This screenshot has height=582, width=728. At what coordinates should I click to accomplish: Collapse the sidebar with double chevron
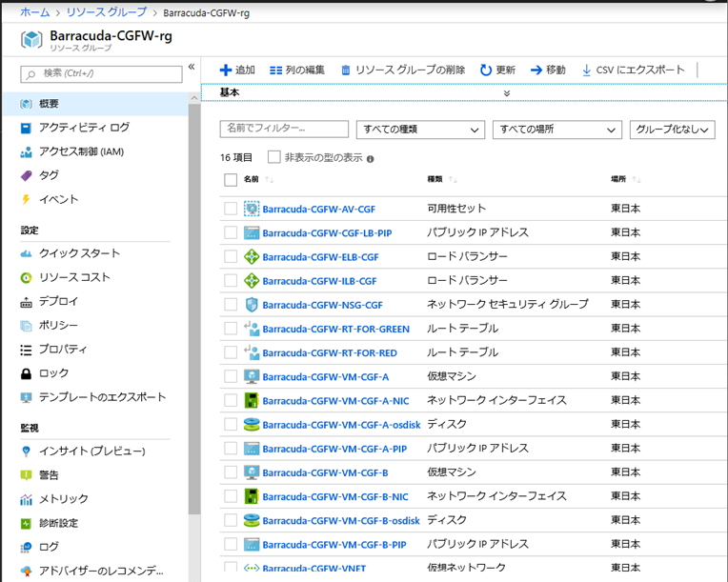pos(192,68)
